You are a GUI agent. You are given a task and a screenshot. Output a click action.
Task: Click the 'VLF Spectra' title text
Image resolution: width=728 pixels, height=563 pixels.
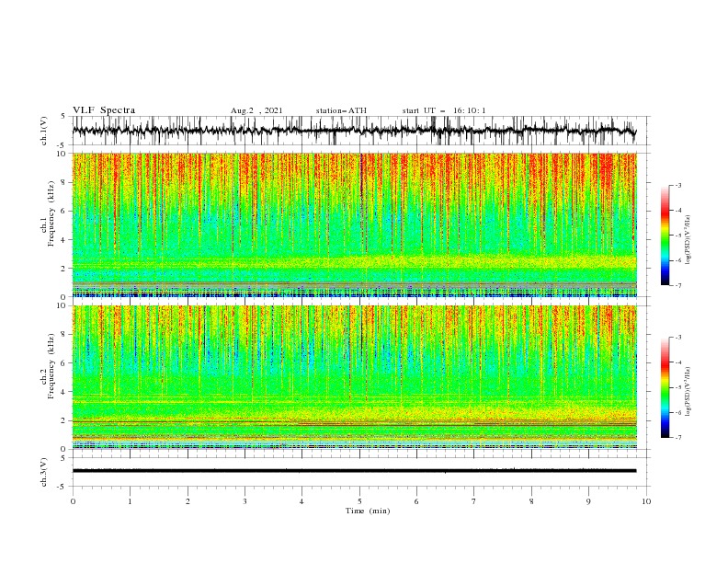click(x=104, y=110)
